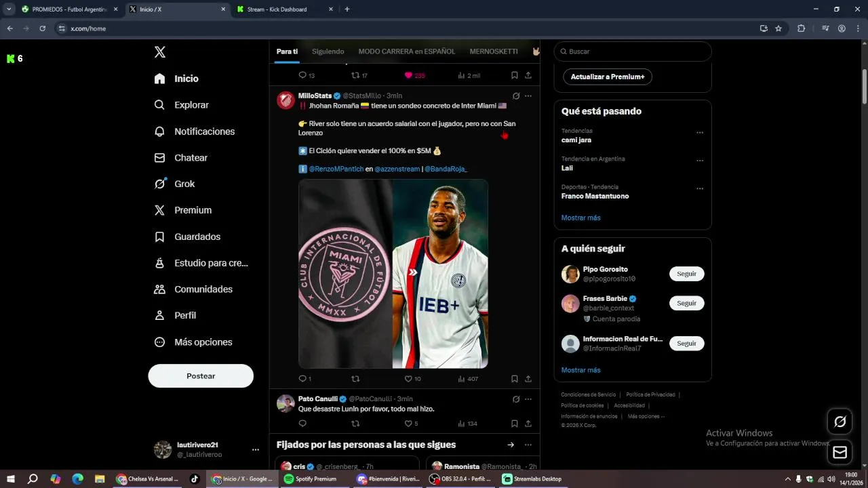Open Comunidades in the sidebar
The height and width of the screenshot is (488, 868).
coord(193,289)
